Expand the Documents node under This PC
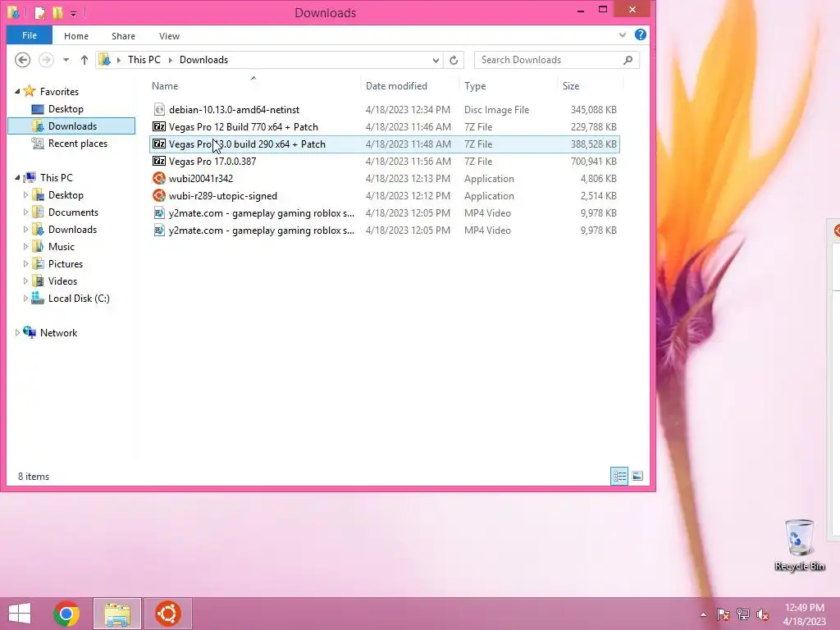The height and width of the screenshot is (630, 840). click(x=25, y=212)
